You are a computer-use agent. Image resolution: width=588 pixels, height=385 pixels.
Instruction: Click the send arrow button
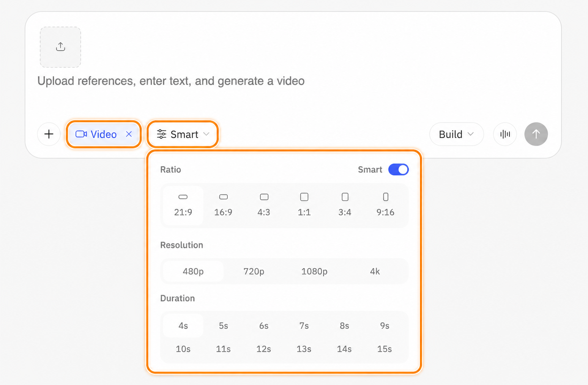tap(536, 134)
